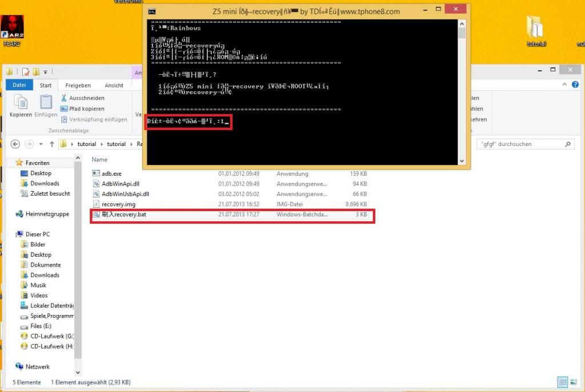Click the Ausschneiden scissors button
The image size is (585, 392).
[x=82, y=98]
